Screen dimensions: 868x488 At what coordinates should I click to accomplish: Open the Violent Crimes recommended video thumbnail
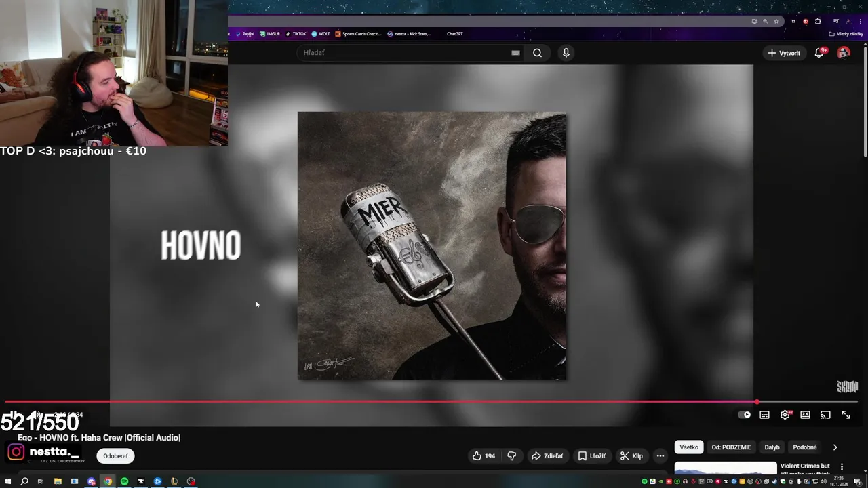click(x=726, y=468)
